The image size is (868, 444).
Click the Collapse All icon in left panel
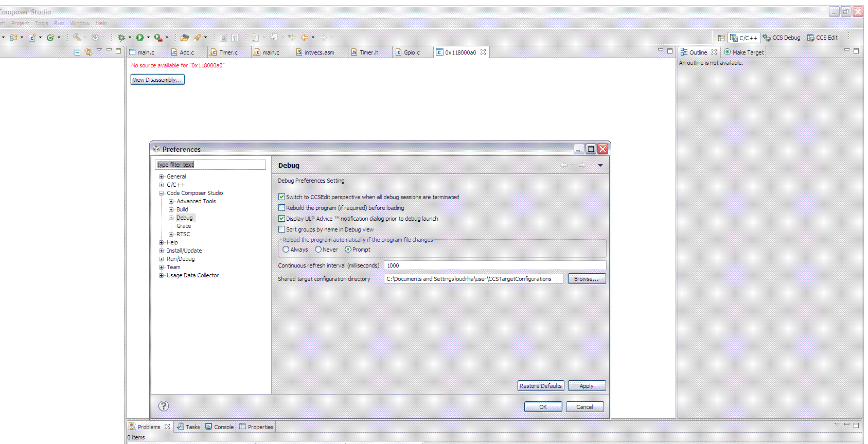(77, 52)
